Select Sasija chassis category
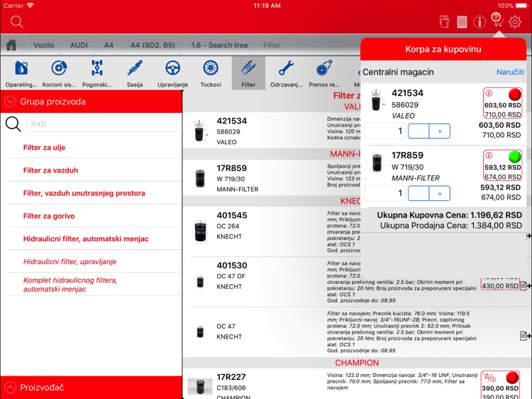Image resolution: width=532 pixels, height=399 pixels. tap(135, 73)
